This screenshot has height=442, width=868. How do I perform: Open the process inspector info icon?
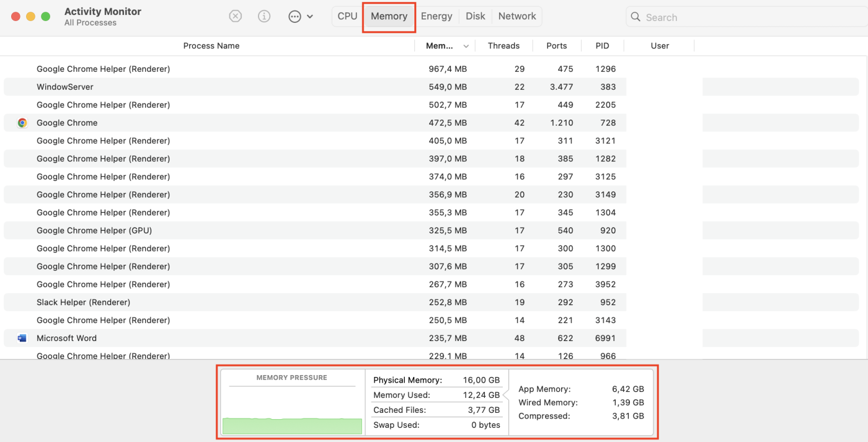[264, 16]
